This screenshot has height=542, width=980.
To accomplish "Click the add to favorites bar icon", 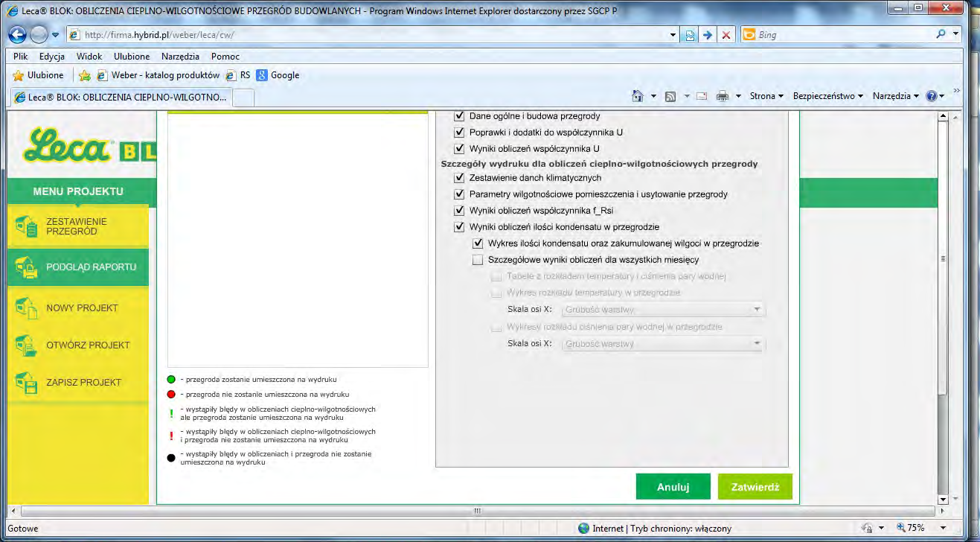I will point(85,75).
